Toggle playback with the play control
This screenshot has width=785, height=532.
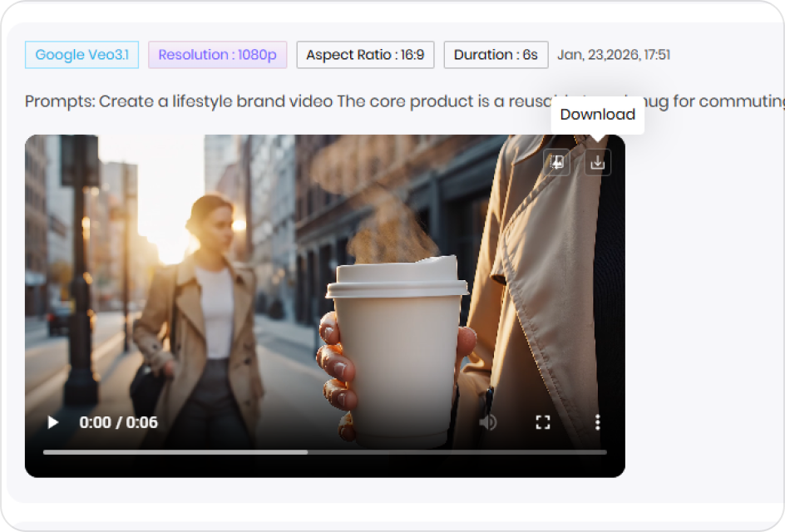[52, 422]
